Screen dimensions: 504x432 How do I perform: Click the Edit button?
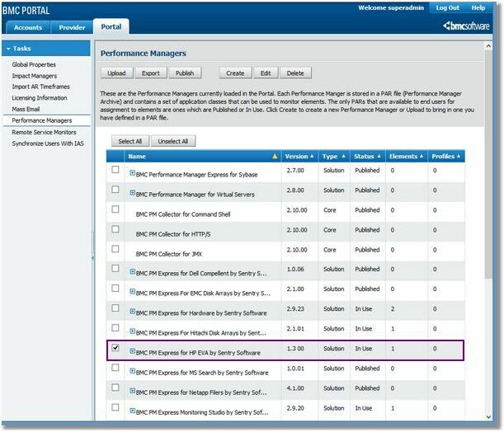[266, 73]
